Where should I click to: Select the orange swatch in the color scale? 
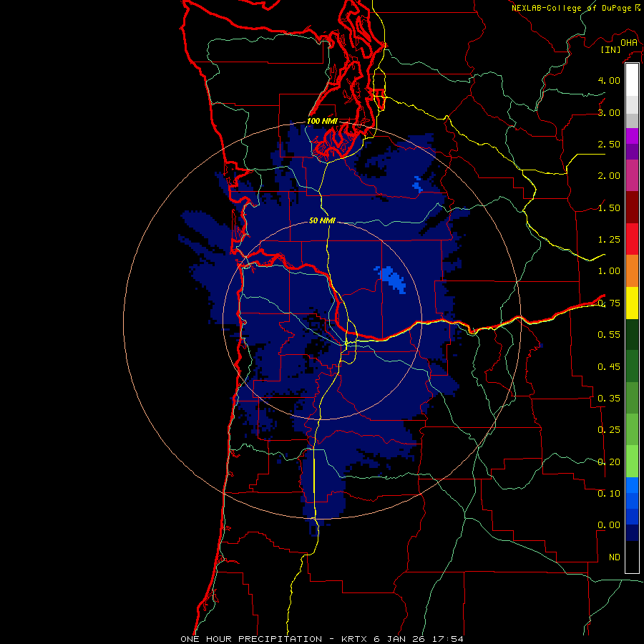click(x=632, y=270)
